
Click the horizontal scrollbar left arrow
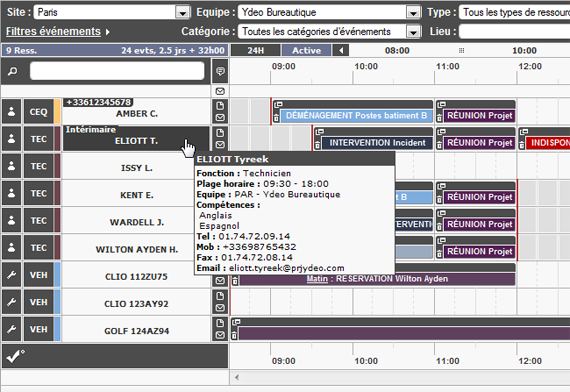point(237,377)
